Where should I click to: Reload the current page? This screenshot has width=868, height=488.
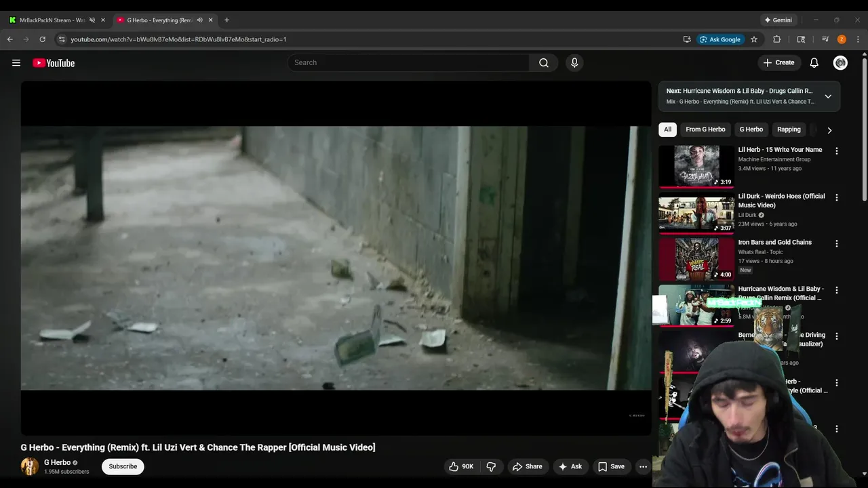[x=42, y=39]
